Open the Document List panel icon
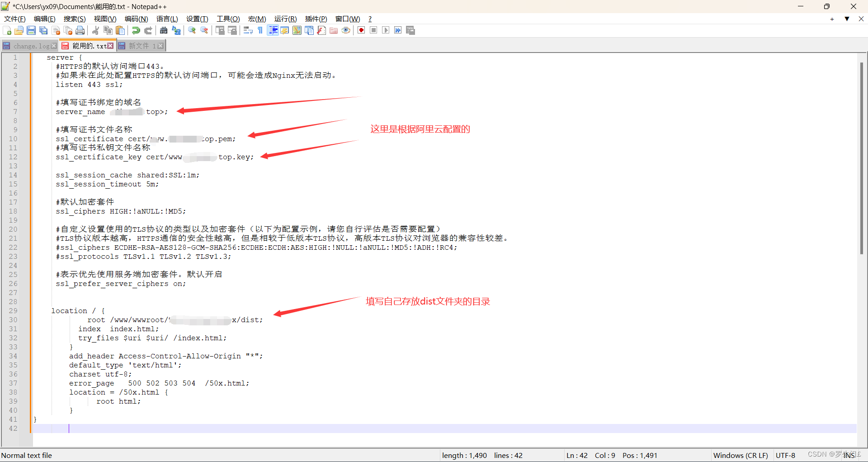Viewport: 868px width, 462px height. pos(309,30)
